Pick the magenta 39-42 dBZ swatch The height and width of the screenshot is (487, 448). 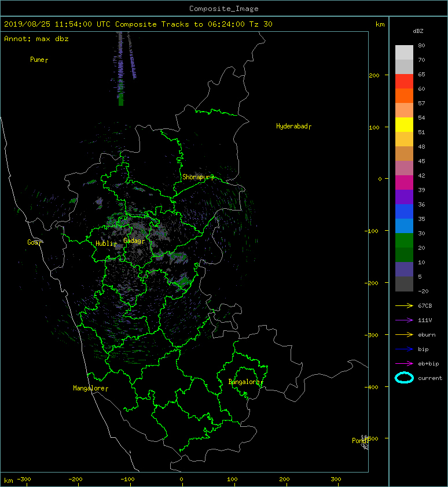(404, 183)
